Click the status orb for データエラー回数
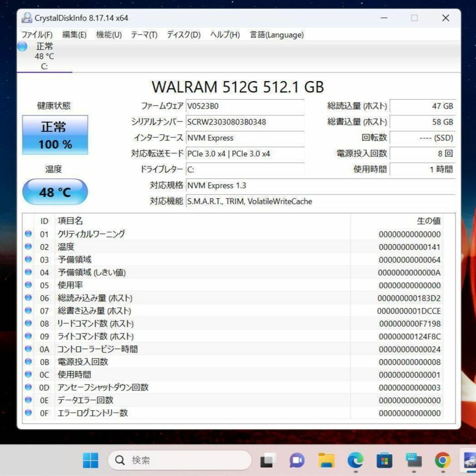The height and width of the screenshot is (476, 476). pos(28,400)
